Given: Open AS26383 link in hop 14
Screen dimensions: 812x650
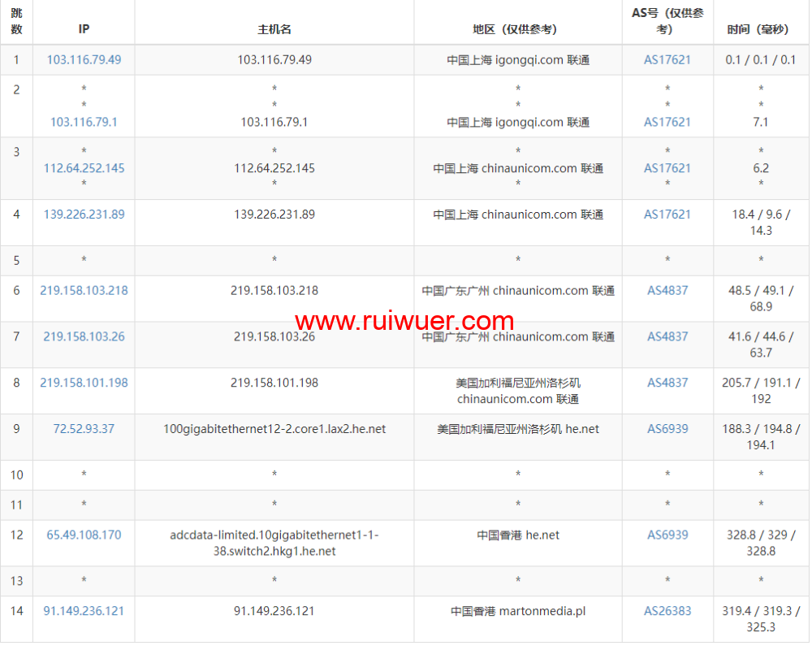Looking at the screenshot, I should pyautogui.click(x=667, y=611).
